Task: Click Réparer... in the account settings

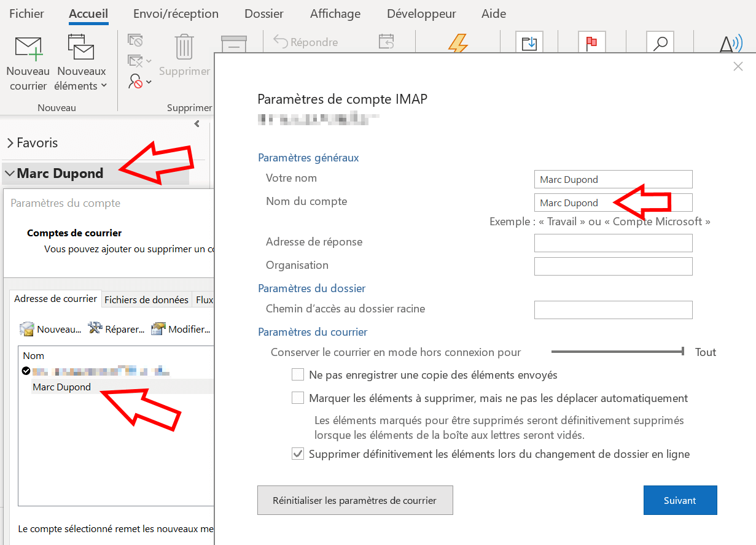Action: click(116, 329)
